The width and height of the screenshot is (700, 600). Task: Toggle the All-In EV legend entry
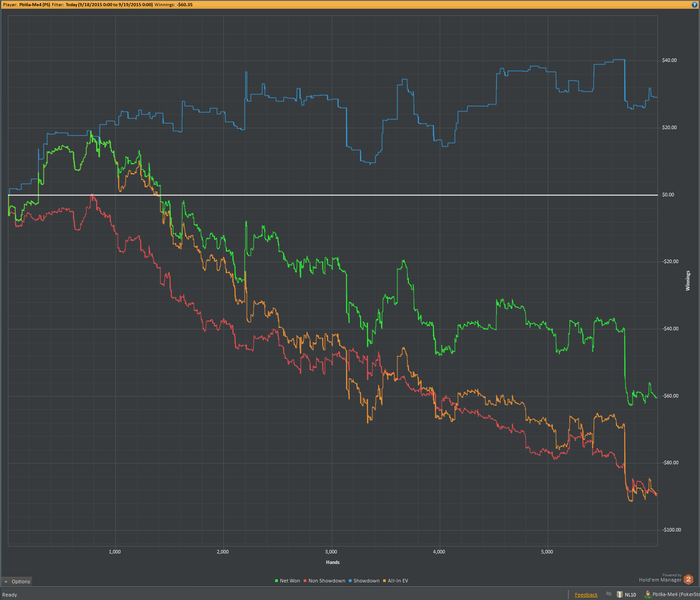point(395,581)
